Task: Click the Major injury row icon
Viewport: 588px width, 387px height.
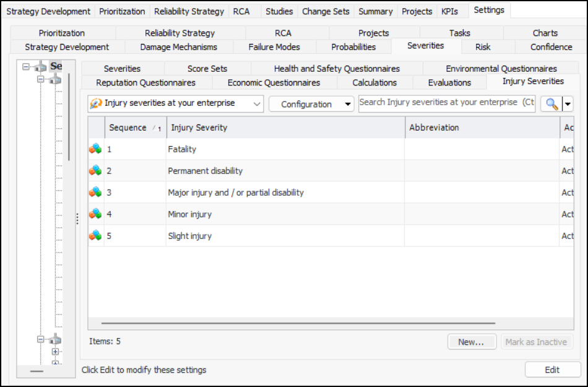Action: pos(95,192)
